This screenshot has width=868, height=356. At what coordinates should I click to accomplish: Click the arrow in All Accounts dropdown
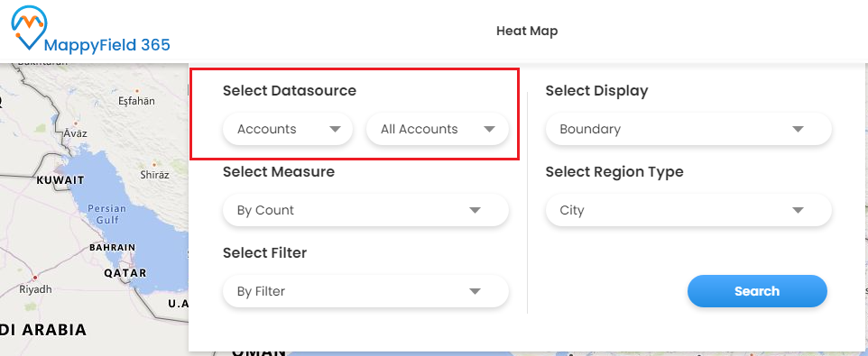click(489, 130)
